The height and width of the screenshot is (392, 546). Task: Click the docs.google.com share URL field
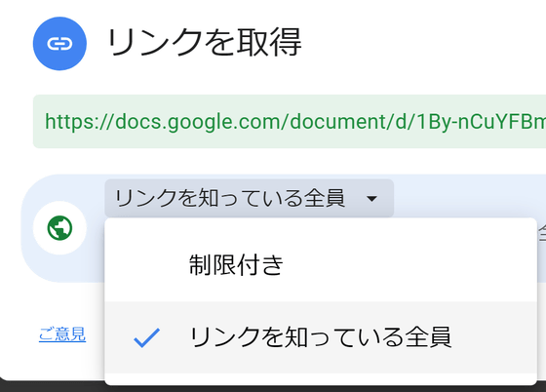[290, 122]
